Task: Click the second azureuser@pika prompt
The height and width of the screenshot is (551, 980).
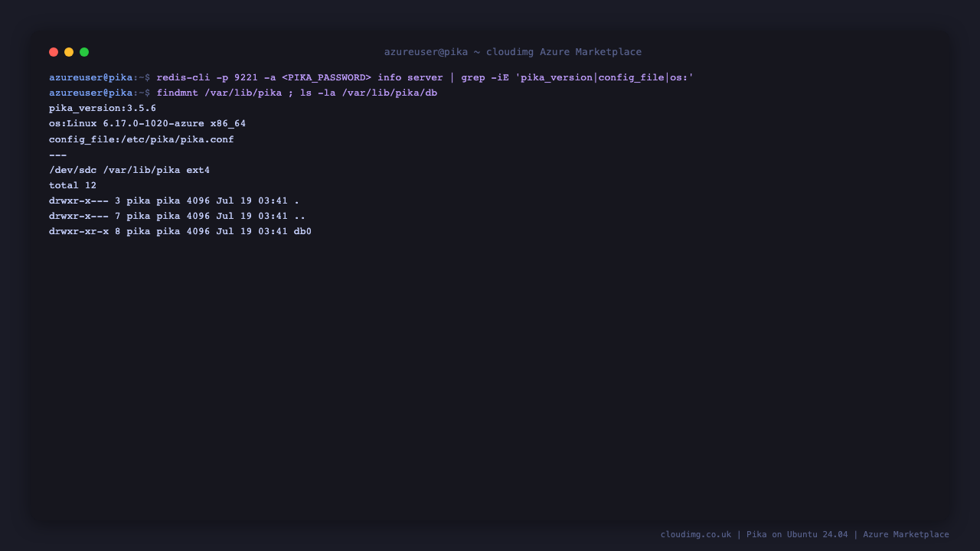Action: click(90, 93)
